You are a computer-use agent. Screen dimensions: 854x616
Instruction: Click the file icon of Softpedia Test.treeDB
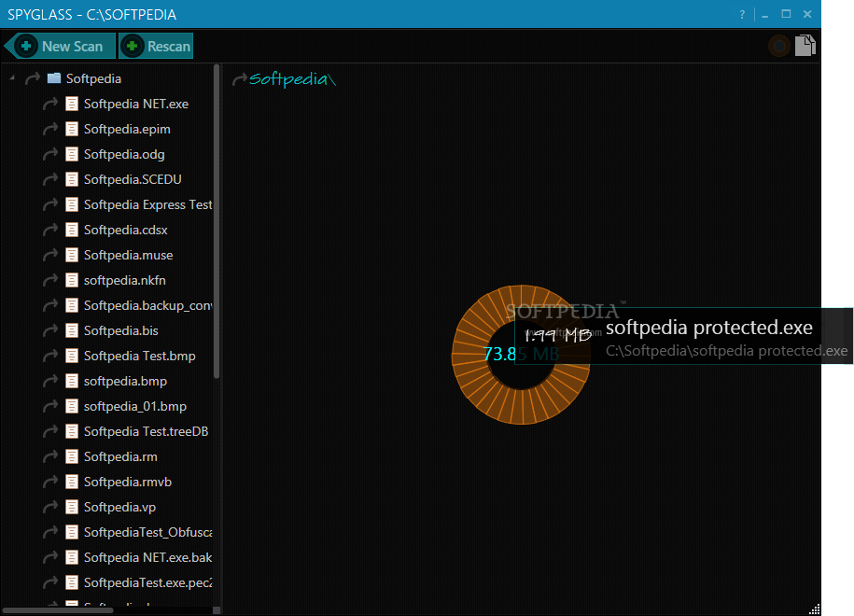tap(71, 431)
